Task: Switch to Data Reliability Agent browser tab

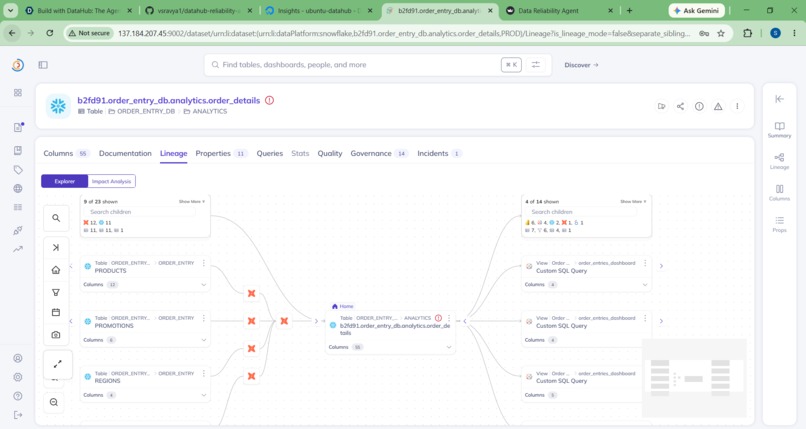Action: click(559, 10)
